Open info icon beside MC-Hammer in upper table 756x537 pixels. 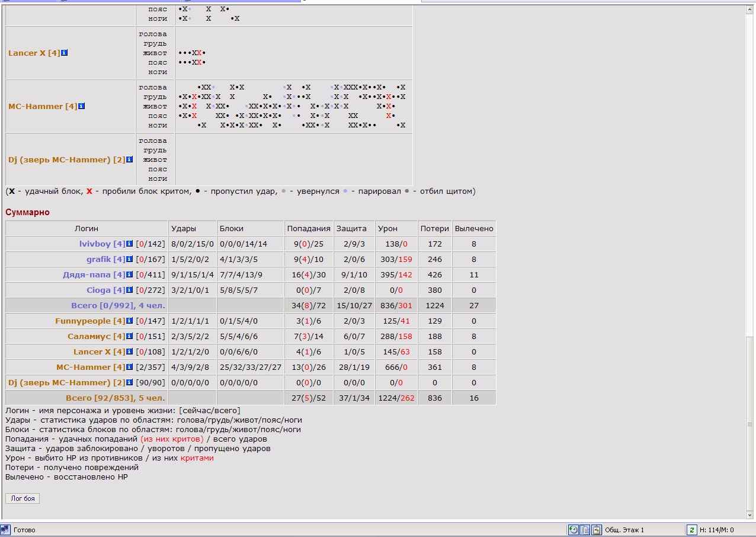(82, 106)
